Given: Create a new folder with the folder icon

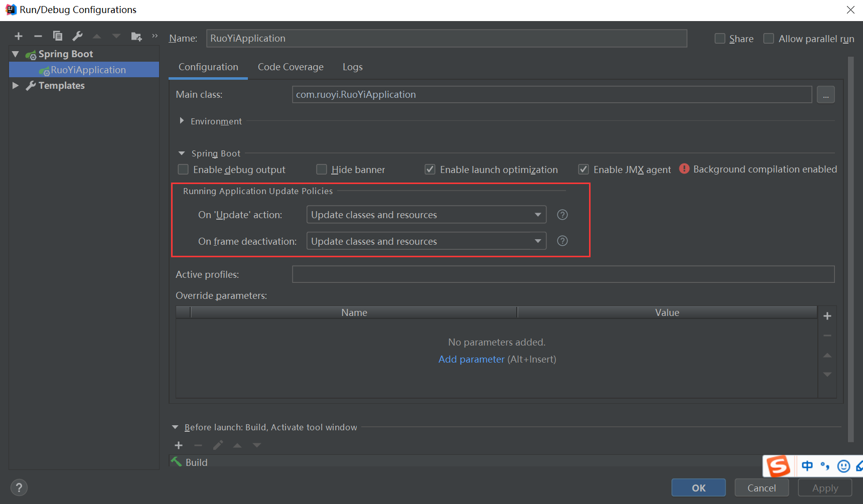Looking at the screenshot, I should point(136,36).
